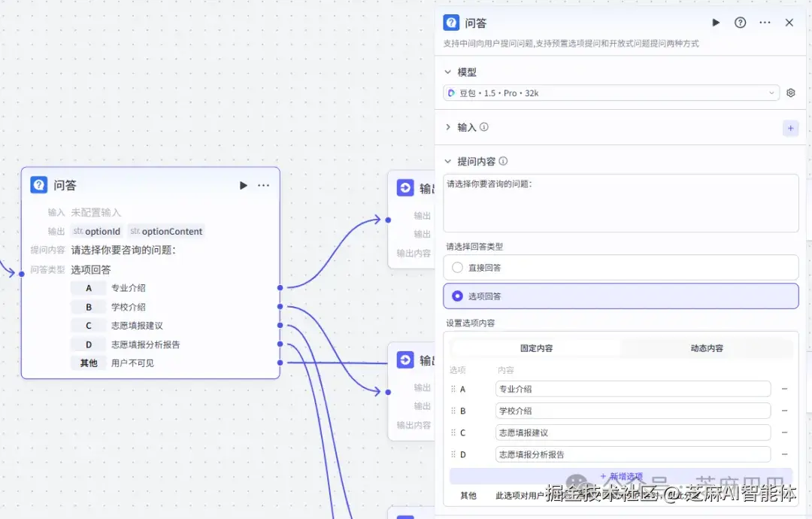Viewport: 812px width, 519px height.
Task: Click the 其他 用户不可见 row in canvas node
Action: [x=112, y=363]
